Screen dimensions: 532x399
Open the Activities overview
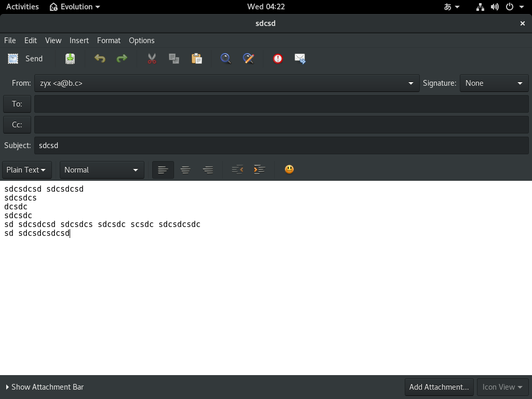point(22,7)
